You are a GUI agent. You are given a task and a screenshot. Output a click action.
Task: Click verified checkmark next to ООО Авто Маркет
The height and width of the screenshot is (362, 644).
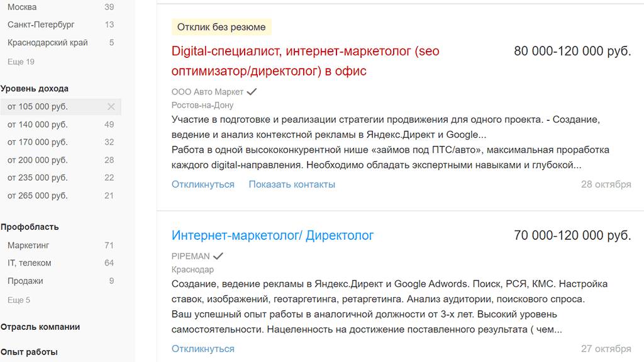pyautogui.click(x=252, y=92)
